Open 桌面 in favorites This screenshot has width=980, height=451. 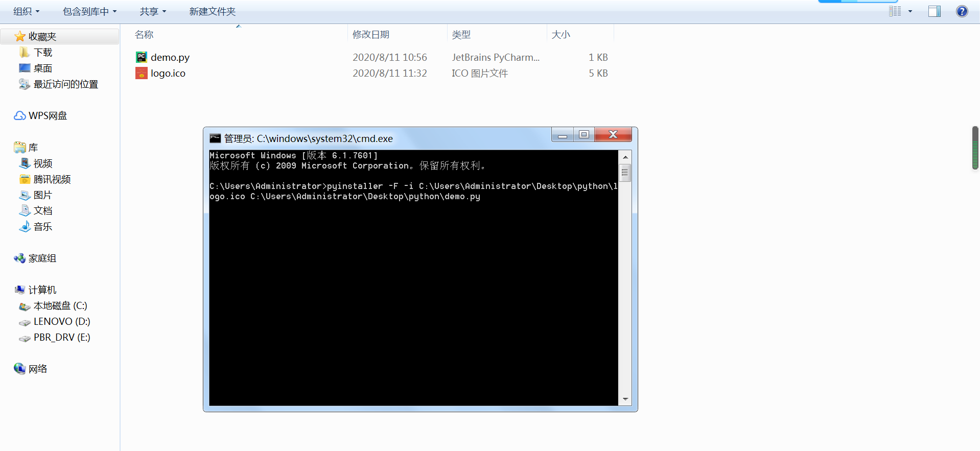pyautogui.click(x=43, y=68)
